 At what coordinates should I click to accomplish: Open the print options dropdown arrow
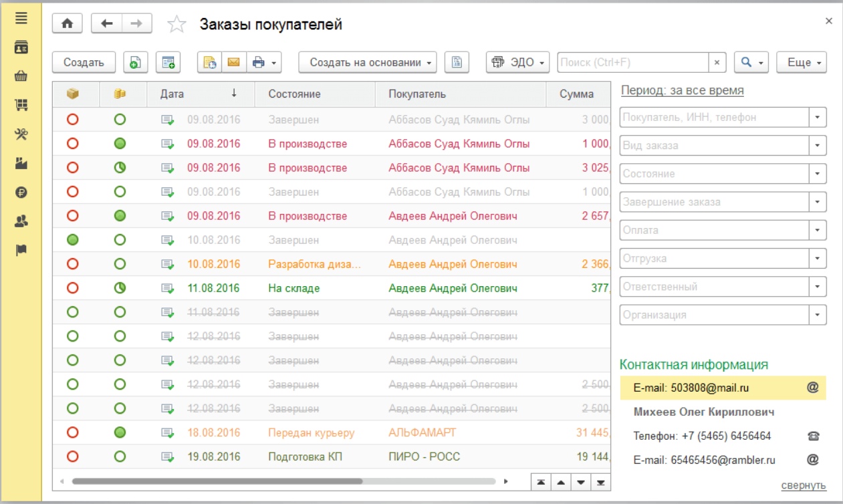(x=274, y=62)
